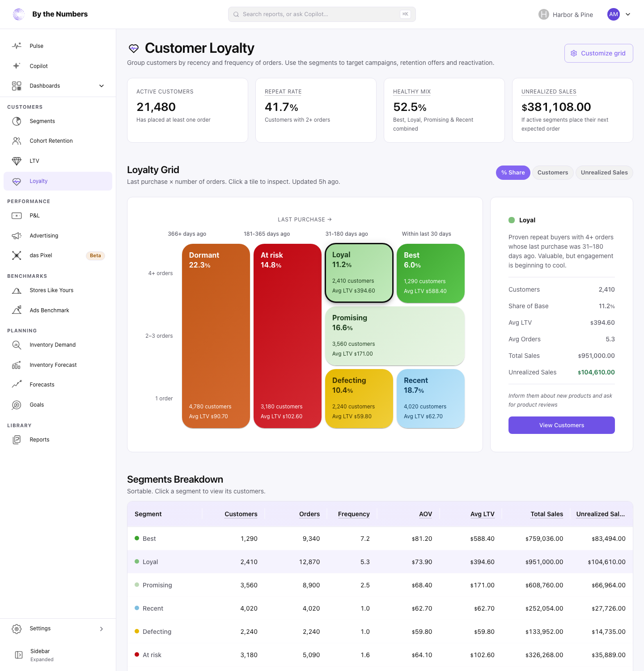Open the Loyalty menu item
This screenshot has width=644, height=671.
[58, 181]
